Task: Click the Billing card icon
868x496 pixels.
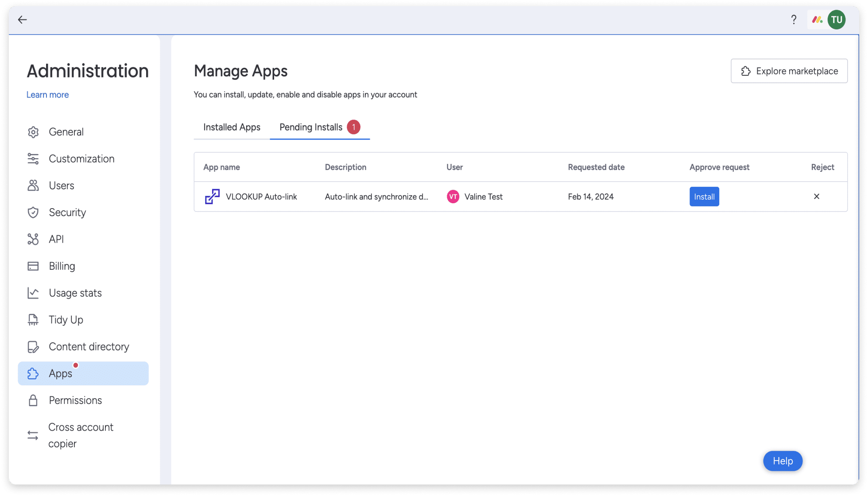Action: pyautogui.click(x=33, y=266)
